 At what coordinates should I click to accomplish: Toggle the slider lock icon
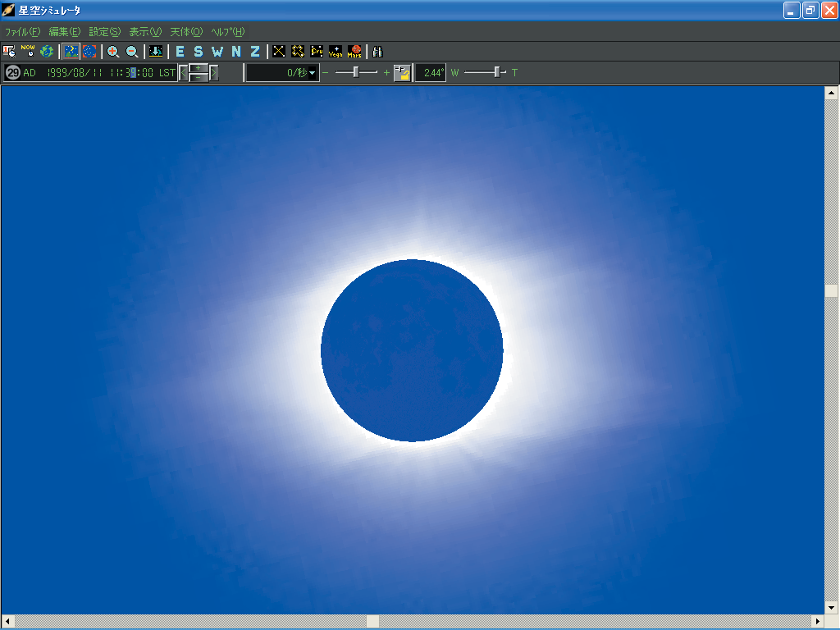click(x=402, y=72)
